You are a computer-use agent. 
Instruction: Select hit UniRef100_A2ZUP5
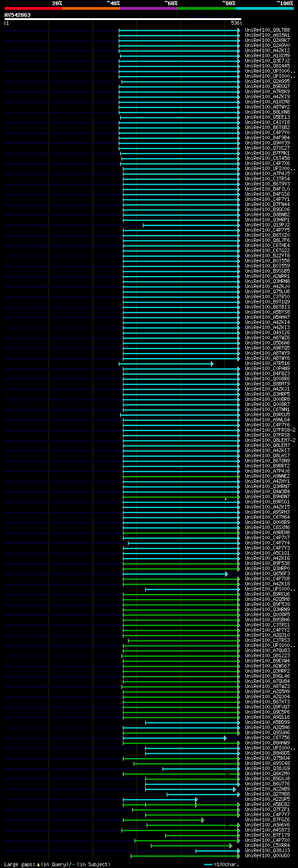pos(267,799)
